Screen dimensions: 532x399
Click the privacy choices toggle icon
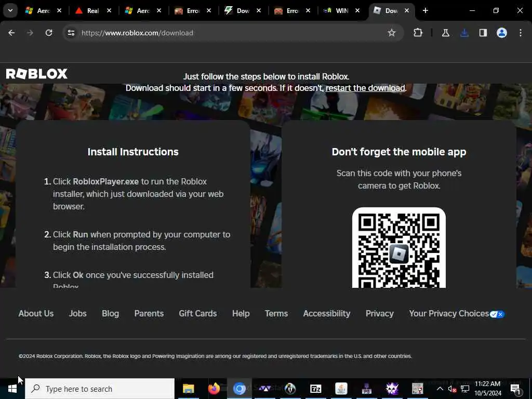[x=497, y=314]
